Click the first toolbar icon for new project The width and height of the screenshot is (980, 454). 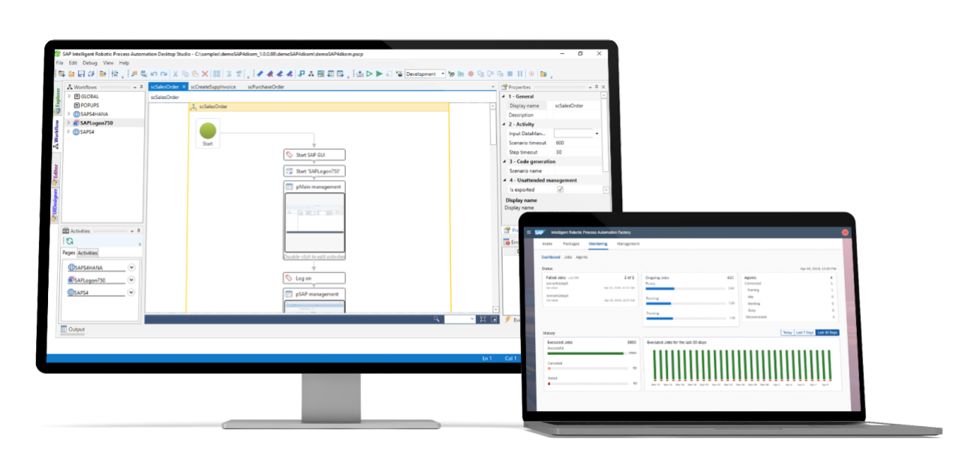pos(62,74)
